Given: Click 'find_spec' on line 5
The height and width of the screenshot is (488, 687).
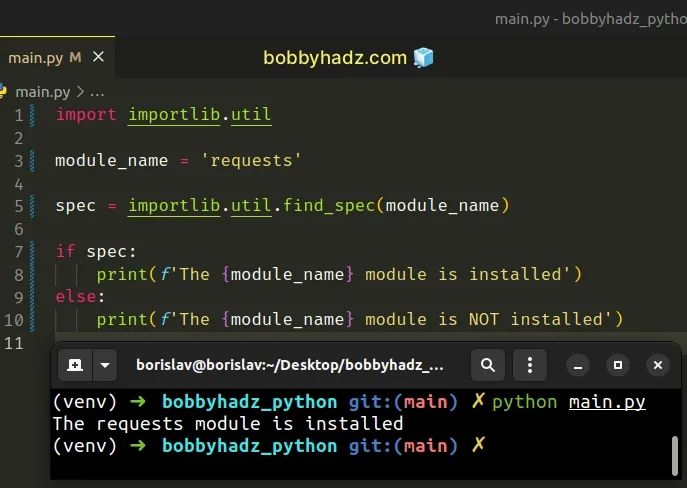Looking at the screenshot, I should 329,205.
